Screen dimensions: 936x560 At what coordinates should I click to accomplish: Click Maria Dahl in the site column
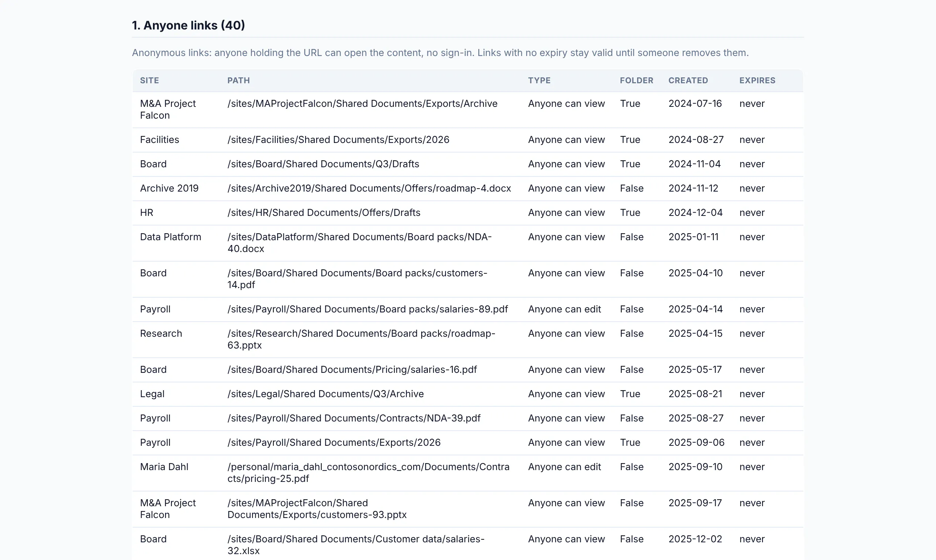[164, 467]
